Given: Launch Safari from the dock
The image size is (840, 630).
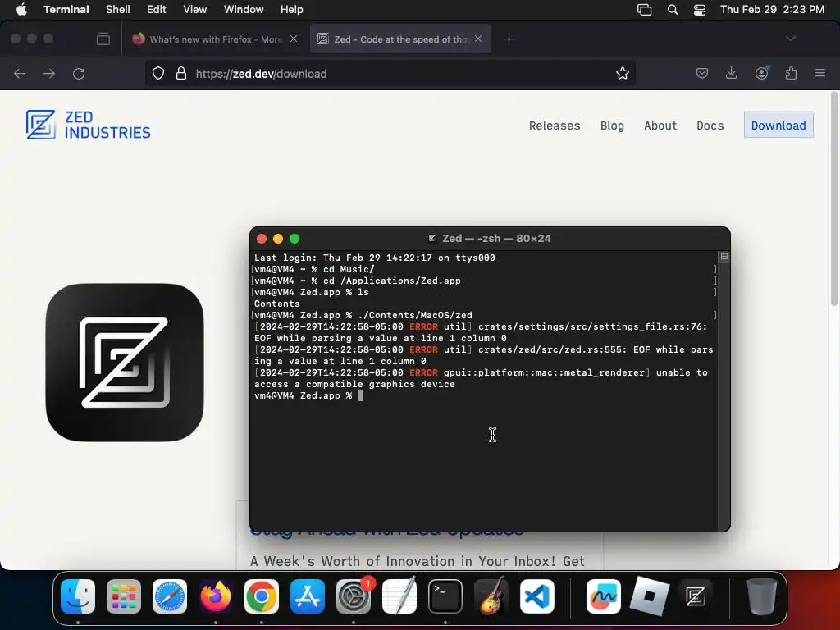Looking at the screenshot, I should click(170, 596).
